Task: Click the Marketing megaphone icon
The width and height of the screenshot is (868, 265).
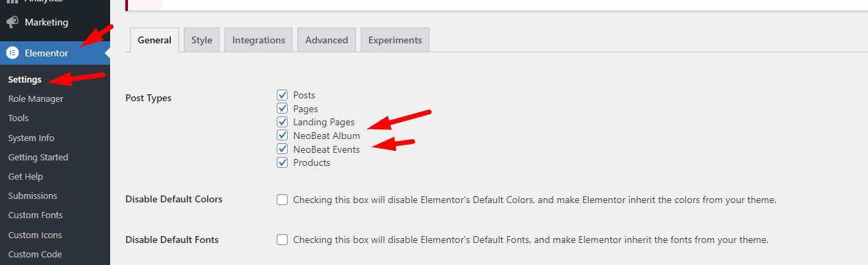Action: [x=12, y=22]
